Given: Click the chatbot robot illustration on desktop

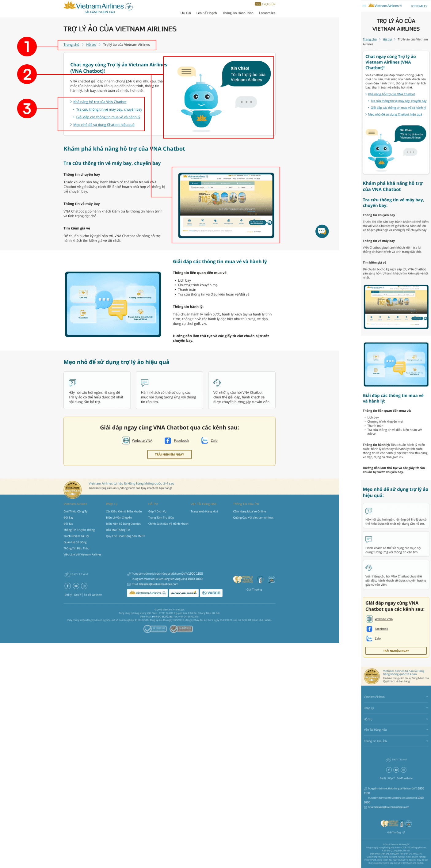Looking at the screenshot, I should (201, 103).
